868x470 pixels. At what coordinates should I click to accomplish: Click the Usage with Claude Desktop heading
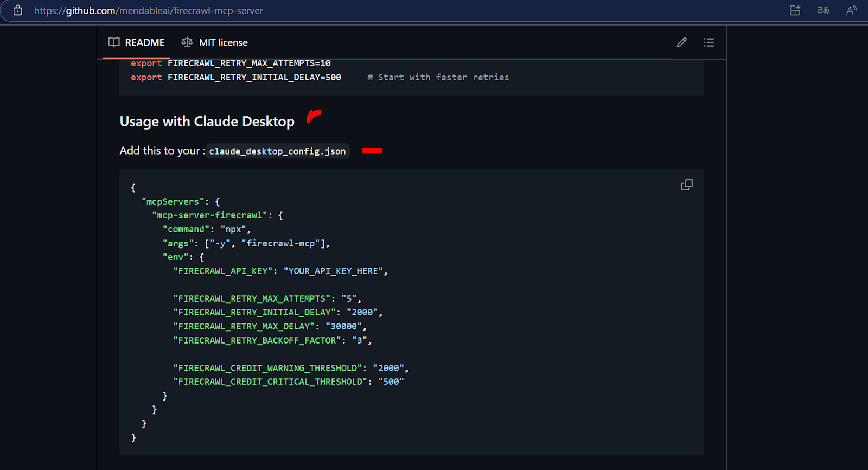coord(207,122)
